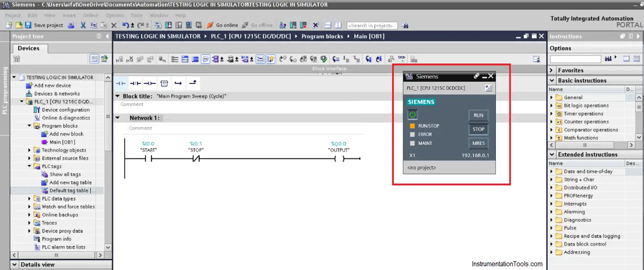Viewport: 644px width, 270px height.
Task: Expand the Details view panel
Action: click(x=15, y=264)
